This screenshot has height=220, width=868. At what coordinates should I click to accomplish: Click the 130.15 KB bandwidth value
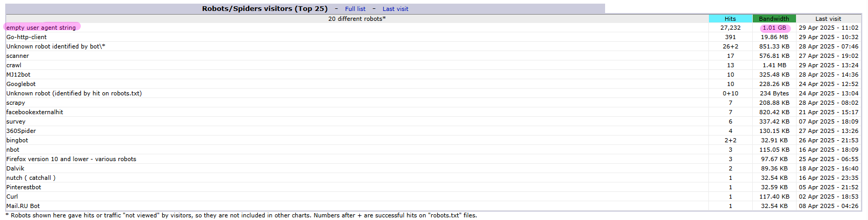click(x=774, y=131)
